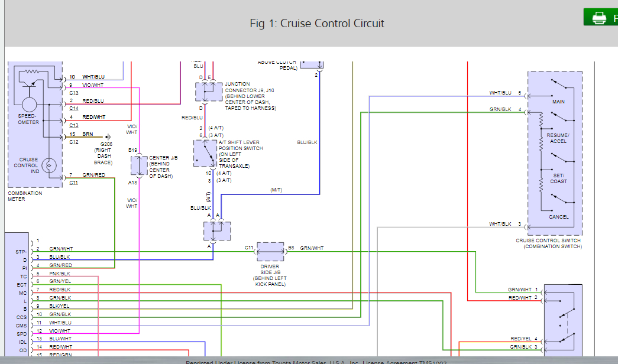
Task: Select the Driver Side J/B connector box
Action: pos(271,252)
